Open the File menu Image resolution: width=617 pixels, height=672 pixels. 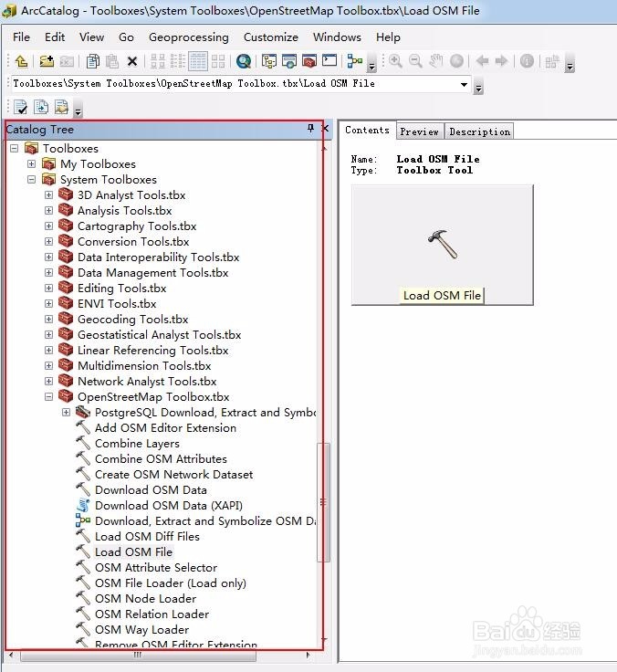point(21,37)
